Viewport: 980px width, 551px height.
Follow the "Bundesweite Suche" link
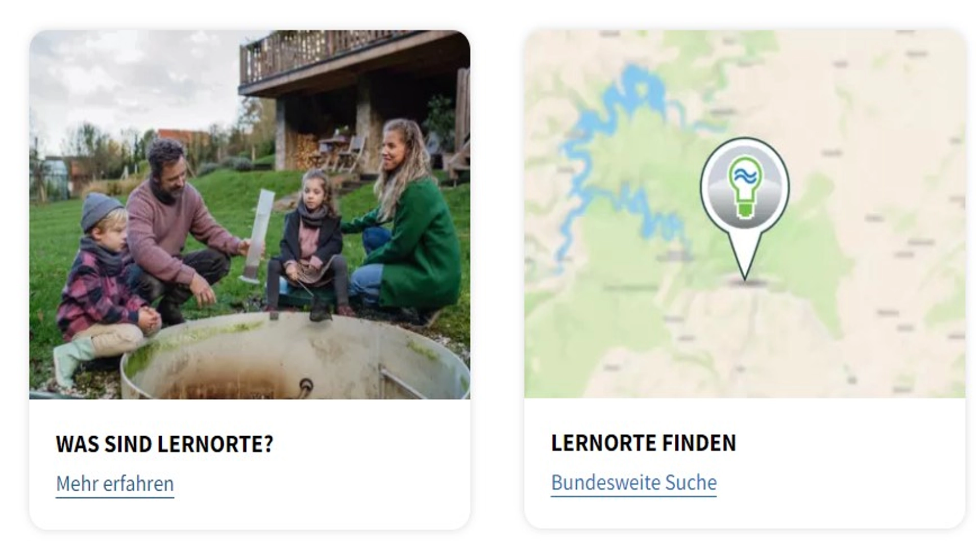633,483
